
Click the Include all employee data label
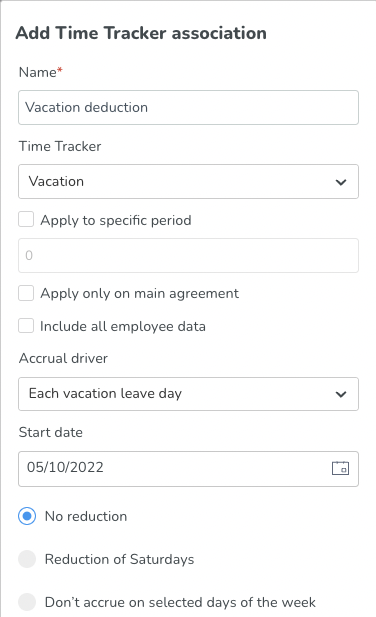coord(123,326)
